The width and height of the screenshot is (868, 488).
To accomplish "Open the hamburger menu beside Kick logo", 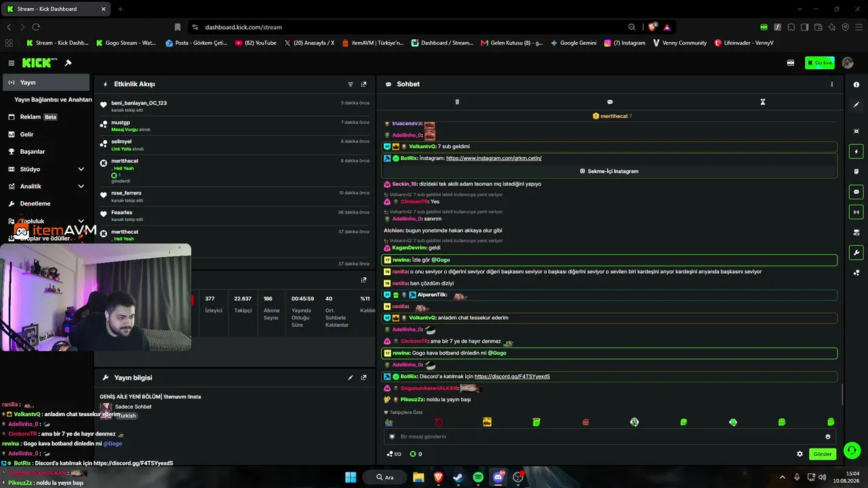I will (x=12, y=63).
